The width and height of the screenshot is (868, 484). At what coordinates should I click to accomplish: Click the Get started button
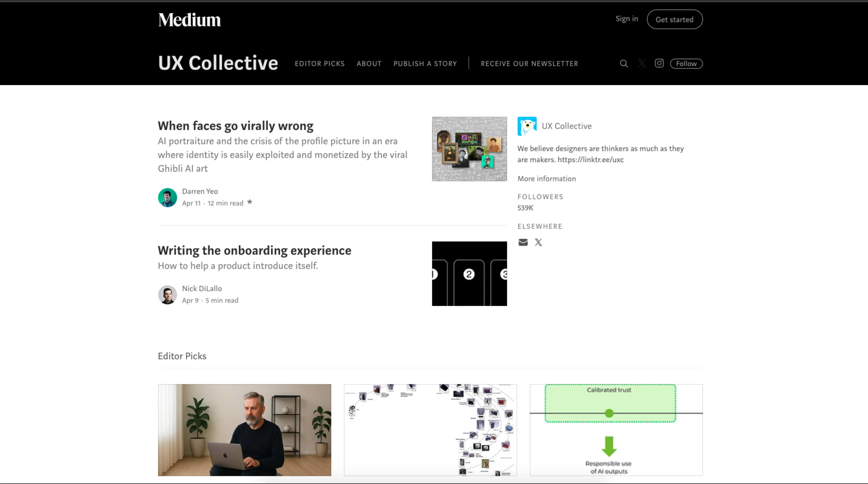click(x=674, y=19)
